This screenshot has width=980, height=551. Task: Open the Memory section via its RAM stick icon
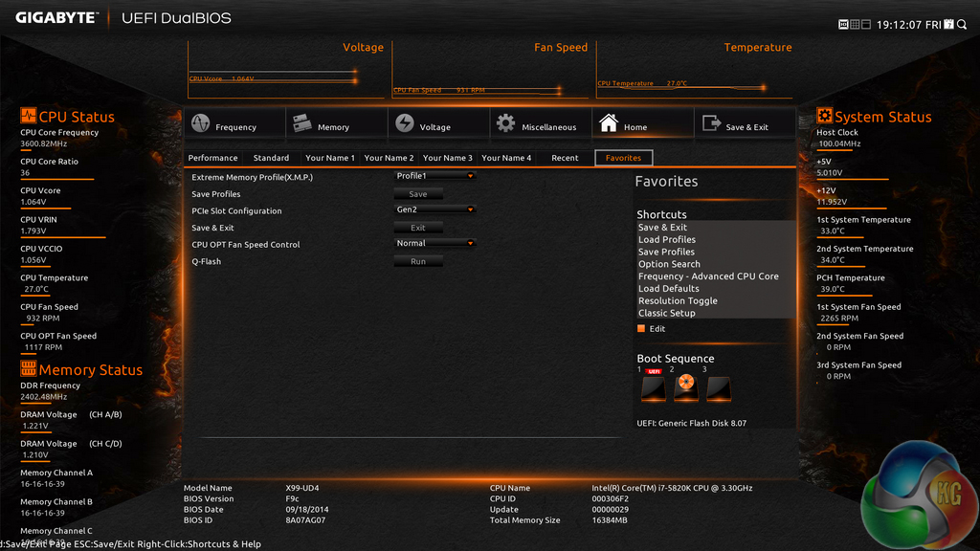pyautogui.click(x=302, y=123)
